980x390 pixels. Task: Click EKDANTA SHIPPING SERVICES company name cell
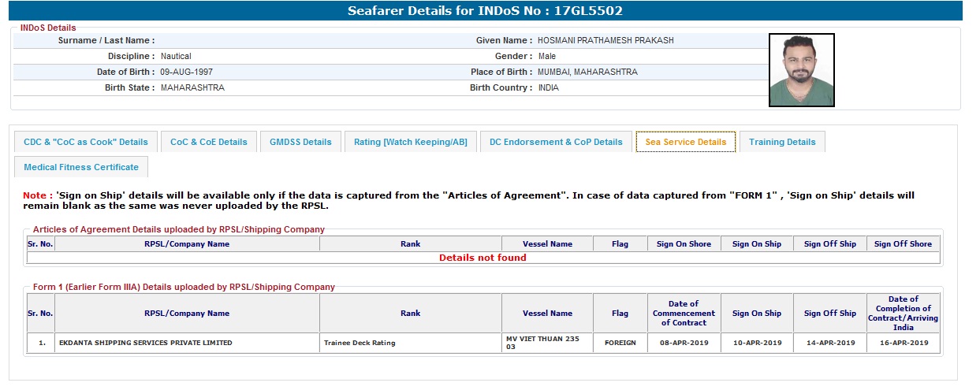[146, 343]
